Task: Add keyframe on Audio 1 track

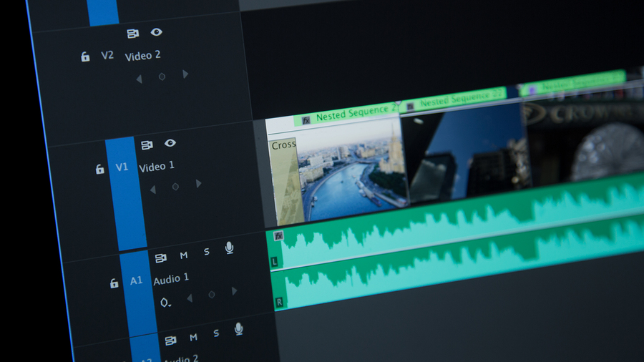Action: [212, 295]
